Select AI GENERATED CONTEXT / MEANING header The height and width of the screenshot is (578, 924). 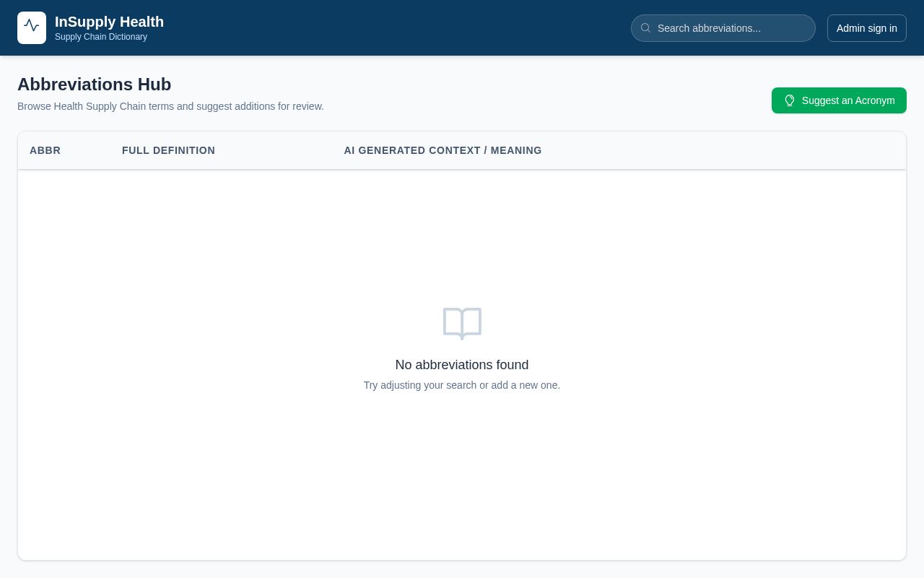443,150
